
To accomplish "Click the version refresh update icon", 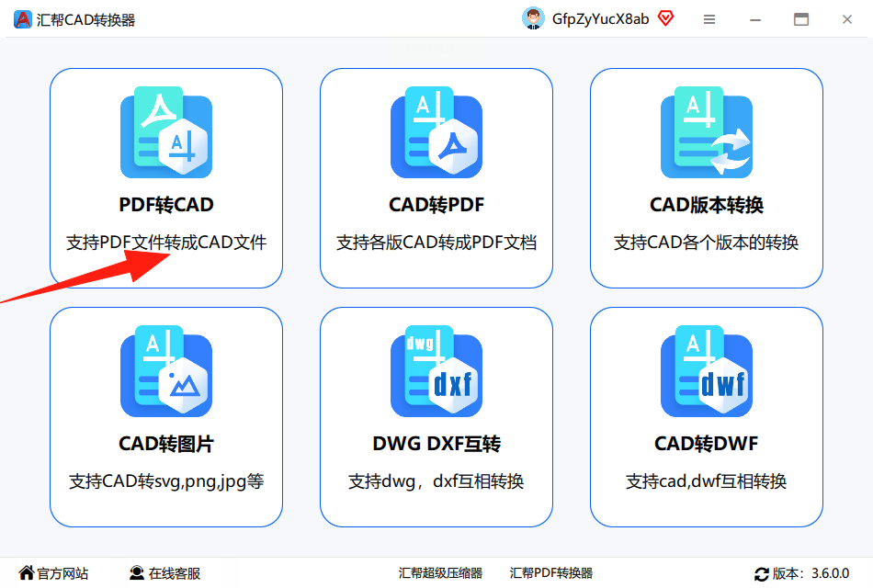I will point(761,573).
